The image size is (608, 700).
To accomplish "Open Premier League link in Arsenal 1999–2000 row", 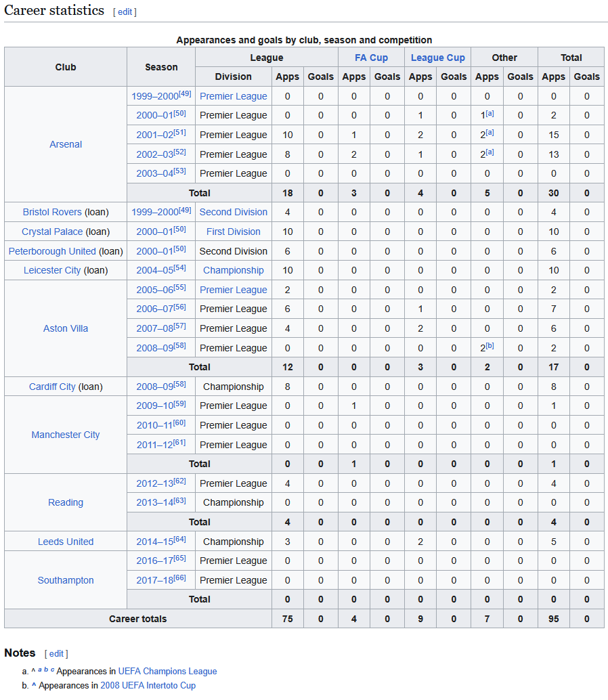I will pos(234,96).
